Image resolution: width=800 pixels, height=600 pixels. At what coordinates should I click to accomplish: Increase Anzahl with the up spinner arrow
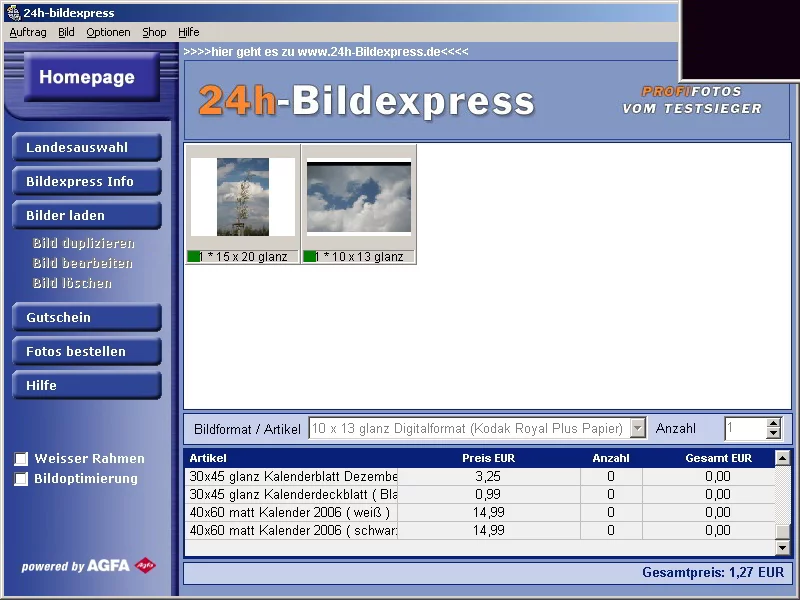(773, 423)
